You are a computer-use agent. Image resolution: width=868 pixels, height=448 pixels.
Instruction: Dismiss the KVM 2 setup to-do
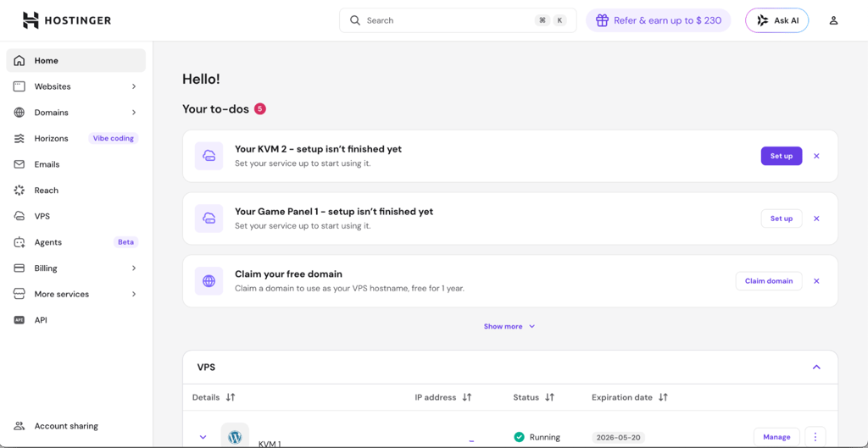pyautogui.click(x=816, y=156)
